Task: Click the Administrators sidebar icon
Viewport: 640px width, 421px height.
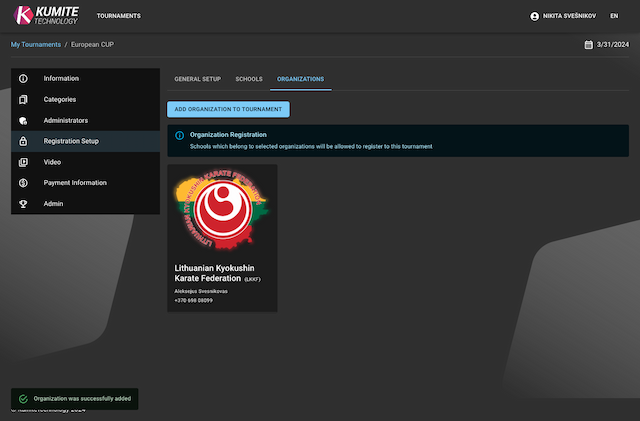Action: click(23, 120)
